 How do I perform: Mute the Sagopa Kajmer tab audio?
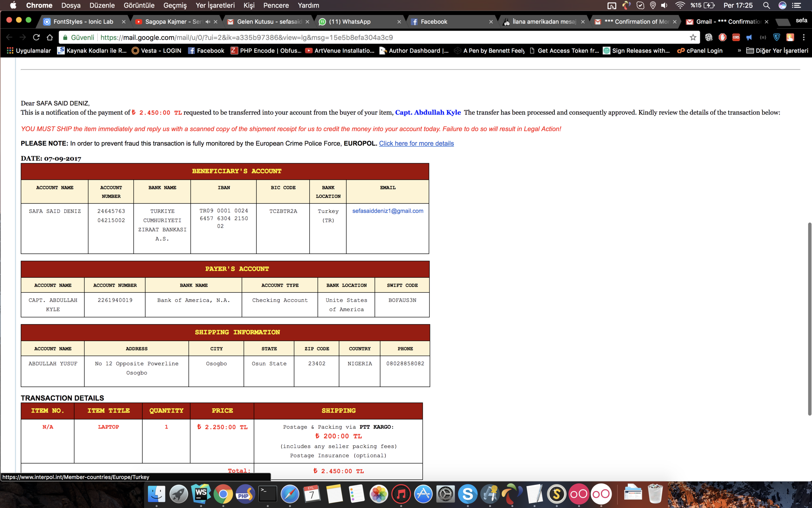(x=208, y=22)
